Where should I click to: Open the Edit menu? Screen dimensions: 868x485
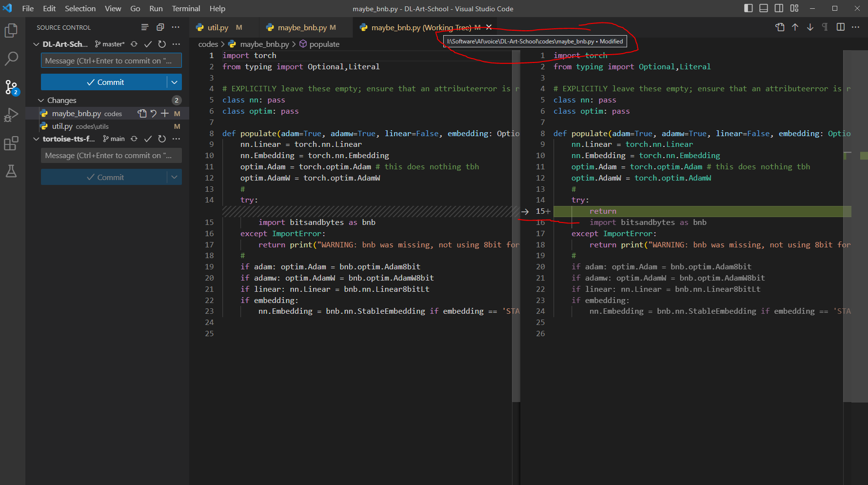coord(49,8)
